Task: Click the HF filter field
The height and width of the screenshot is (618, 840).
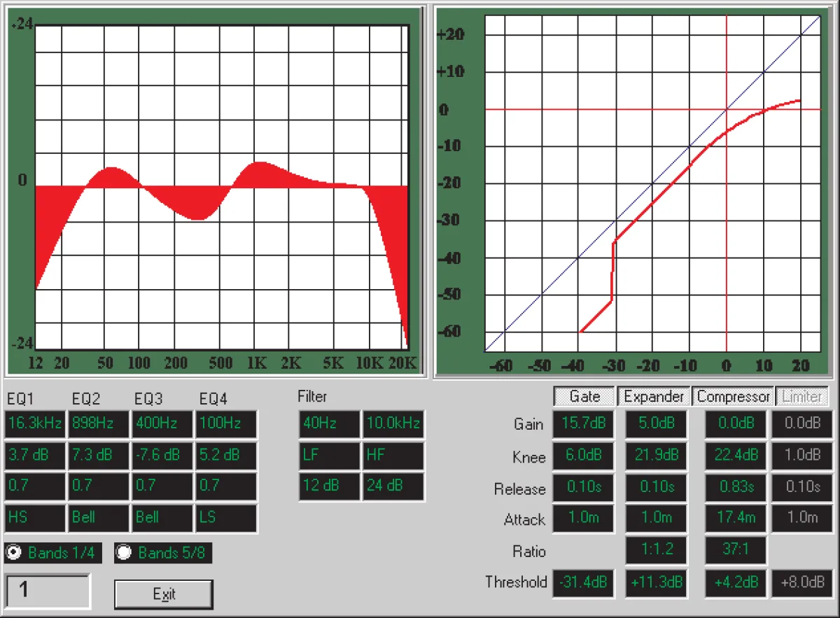Action: click(393, 455)
